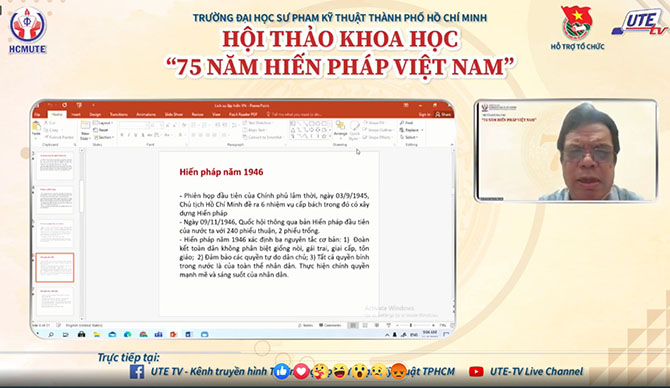This screenshot has height=388, width=670.
Task: Open the Slide Show ribbon tab
Action: point(173,115)
